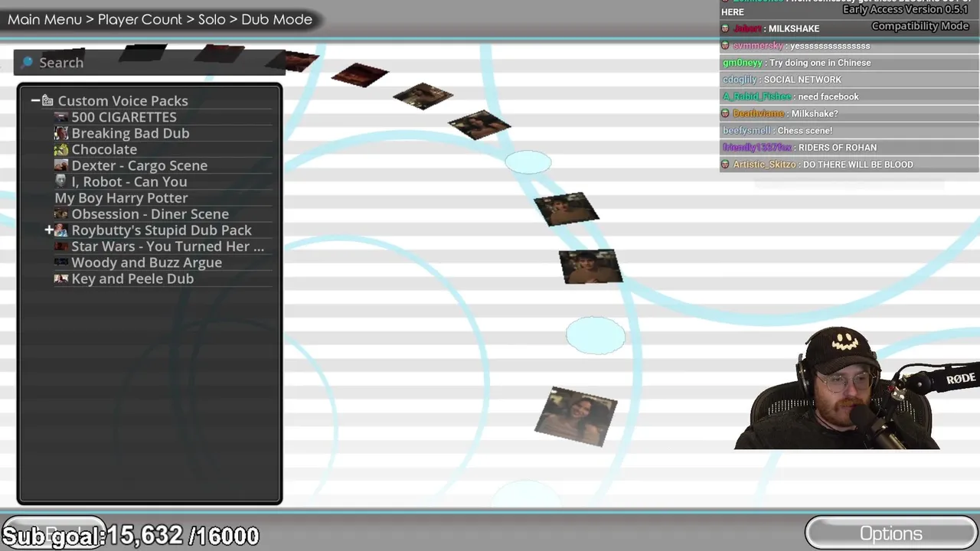
Task: Click the cdoglily chat username
Action: click(740, 80)
